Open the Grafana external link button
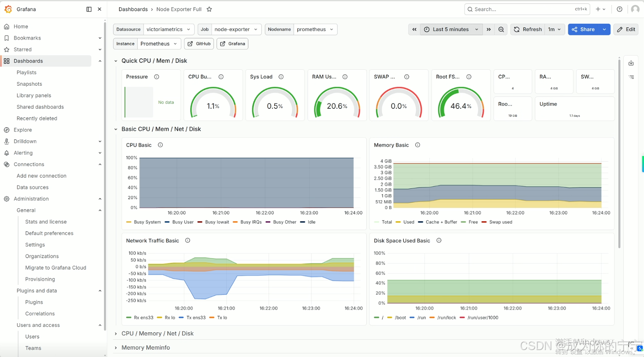The height and width of the screenshot is (357, 644). point(233,44)
